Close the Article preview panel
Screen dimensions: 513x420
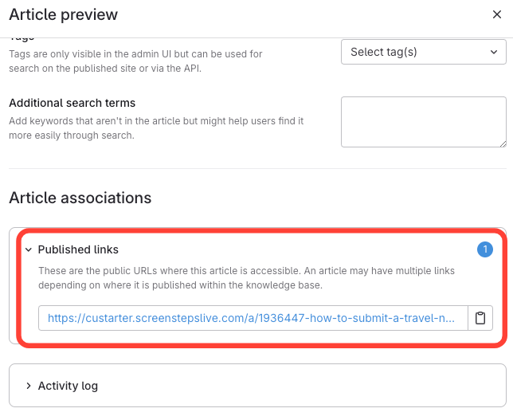pos(498,14)
